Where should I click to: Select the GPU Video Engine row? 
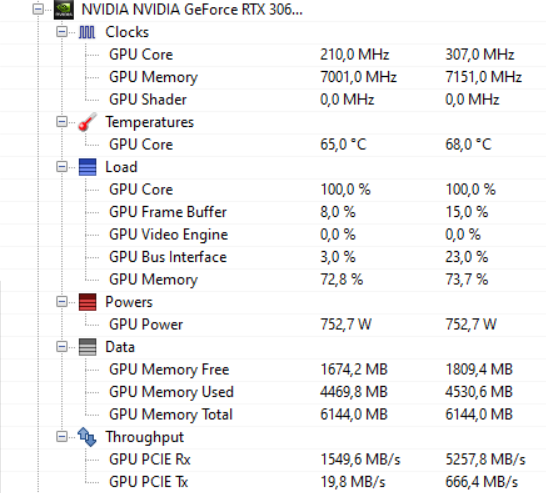pos(273,235)
